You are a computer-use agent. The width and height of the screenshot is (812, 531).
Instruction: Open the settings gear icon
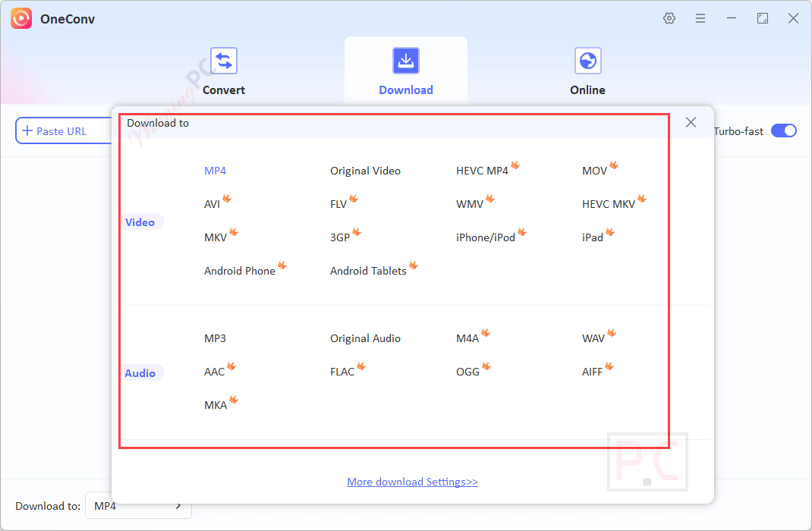click(669, 19)
